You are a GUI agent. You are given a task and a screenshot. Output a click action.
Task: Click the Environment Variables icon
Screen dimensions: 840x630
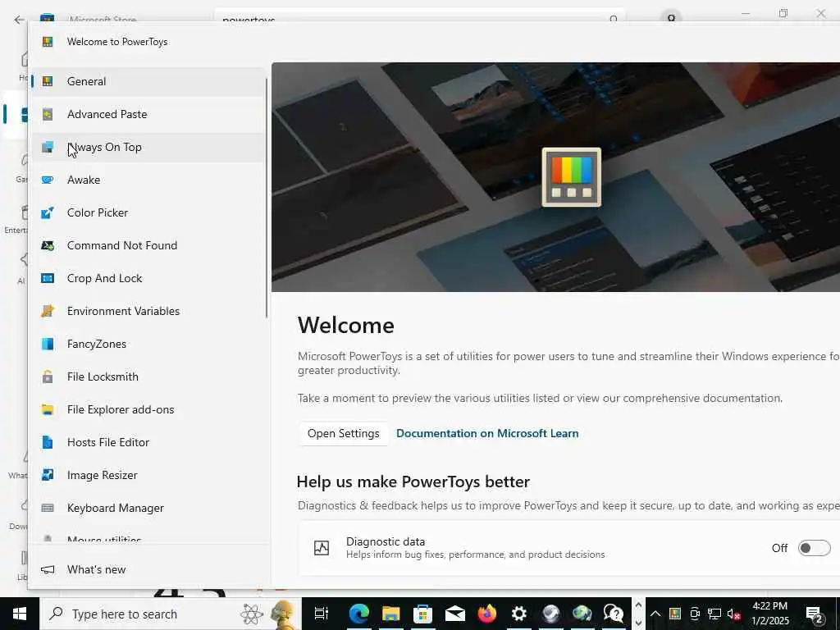pos(48,311)
